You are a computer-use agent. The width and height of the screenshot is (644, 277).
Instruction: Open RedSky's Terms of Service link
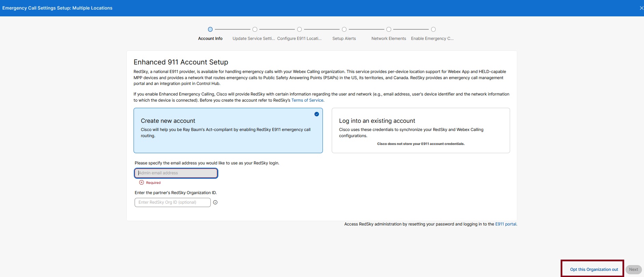pyautogui.click(x=307, y=100)
